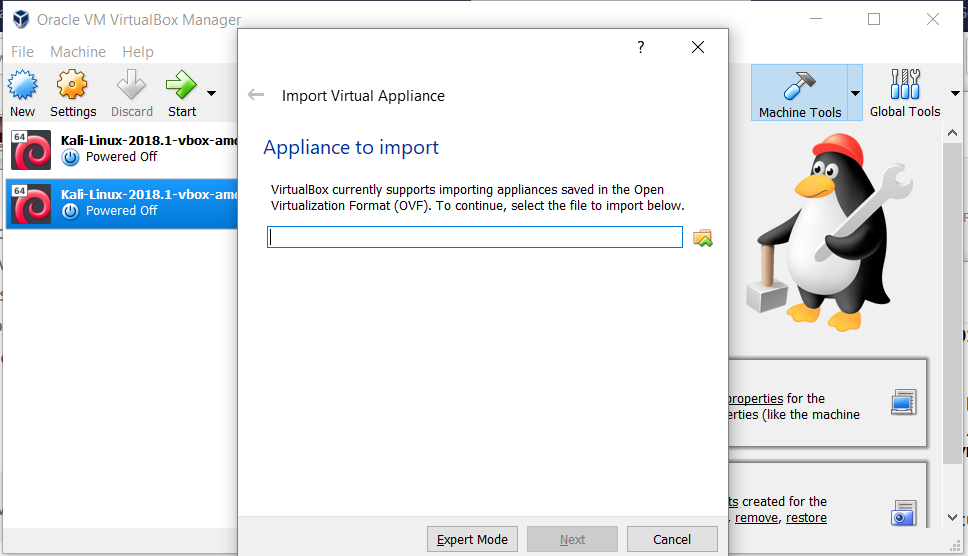The height and width of the screenshot is (556, 968).
Task: Open the Global Tools panel
Action: [904, 93]
